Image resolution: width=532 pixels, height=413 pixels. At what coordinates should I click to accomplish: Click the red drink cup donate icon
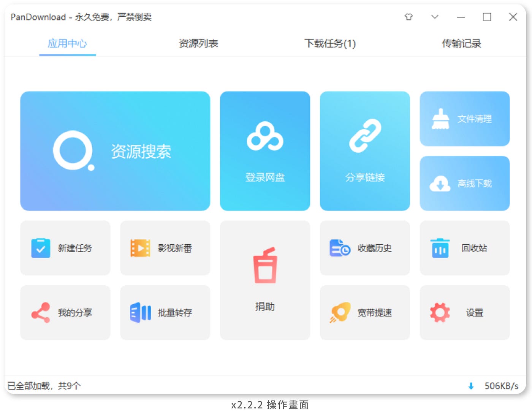click(265, 265)
